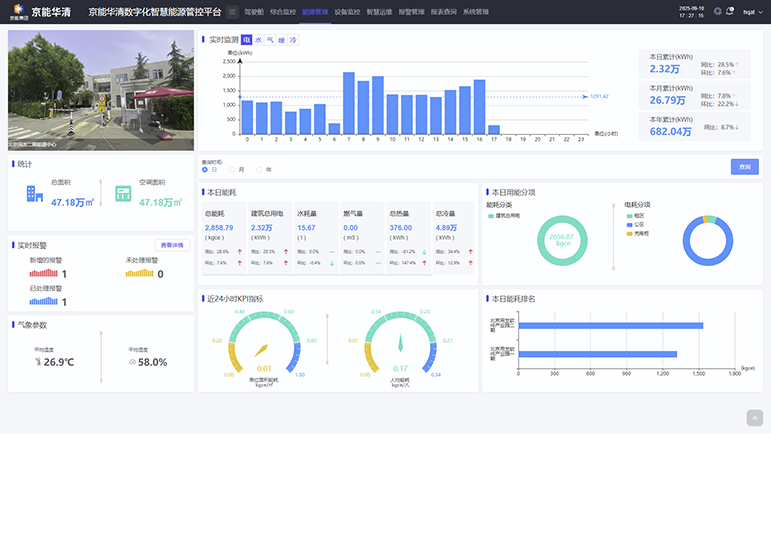Click the AI assistant floating icon
771x556 pixels.
[755, 418]
